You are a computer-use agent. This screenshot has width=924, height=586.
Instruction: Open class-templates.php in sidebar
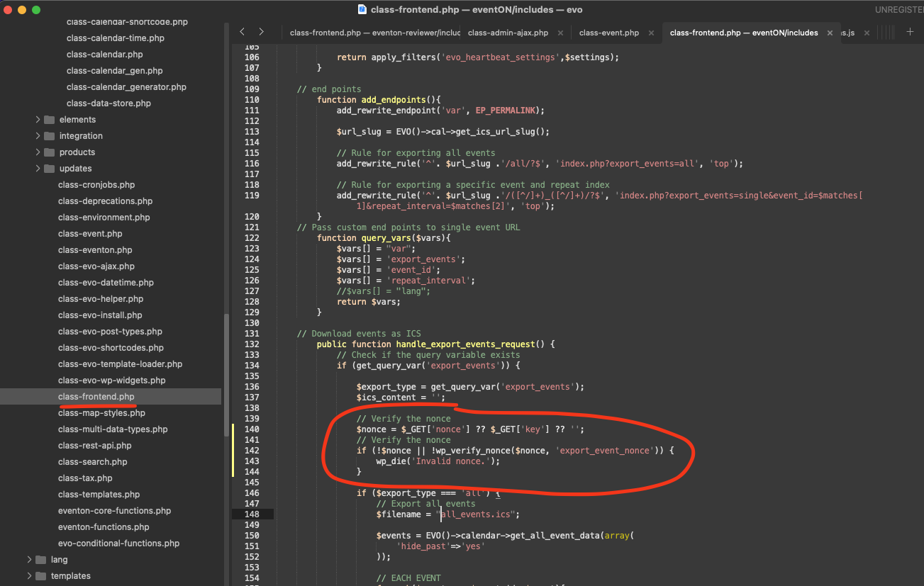point(99,495)
